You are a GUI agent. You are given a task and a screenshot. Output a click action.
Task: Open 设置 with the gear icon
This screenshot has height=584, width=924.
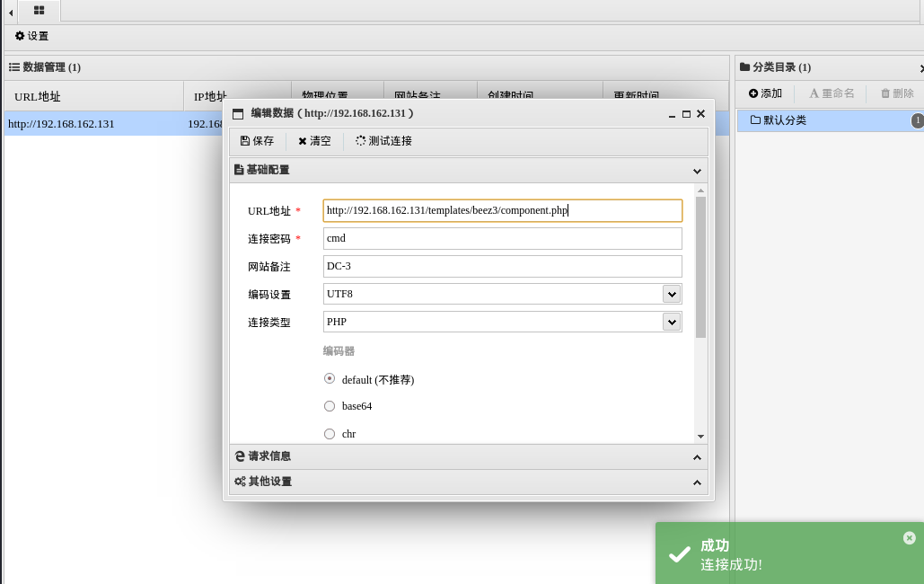coord(31,36)
